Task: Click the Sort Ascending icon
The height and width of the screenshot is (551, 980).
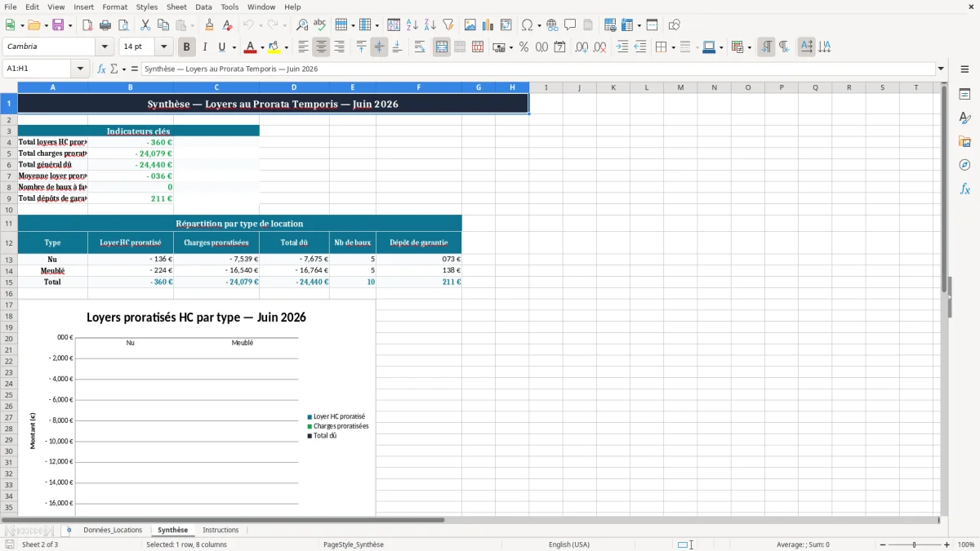Action: [x=412, y=25]
